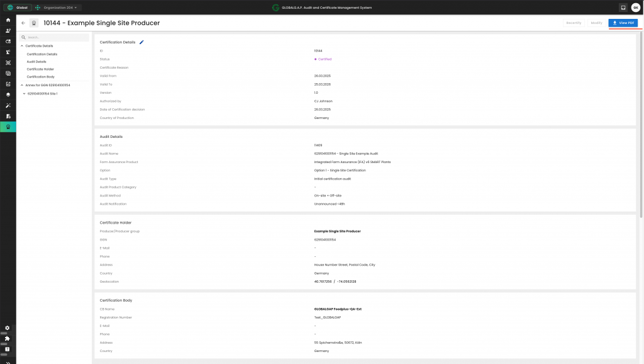Open the inbox icon in the top bar
The image size is (644, 364).
click(x=623, y=8)
